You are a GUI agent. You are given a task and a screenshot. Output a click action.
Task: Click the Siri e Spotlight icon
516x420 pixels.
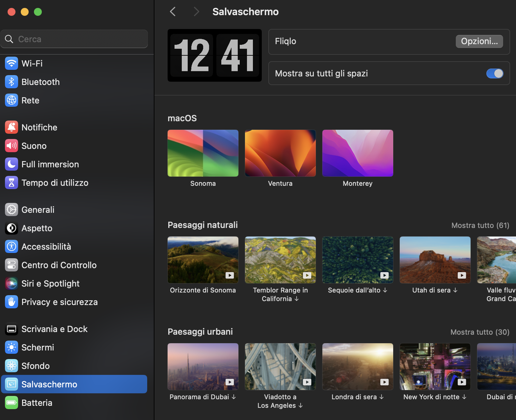pos(12,283)
